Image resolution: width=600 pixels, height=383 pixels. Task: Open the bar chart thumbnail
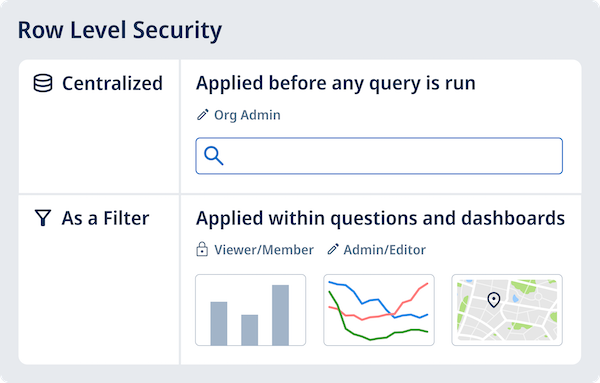coord(251,310)
